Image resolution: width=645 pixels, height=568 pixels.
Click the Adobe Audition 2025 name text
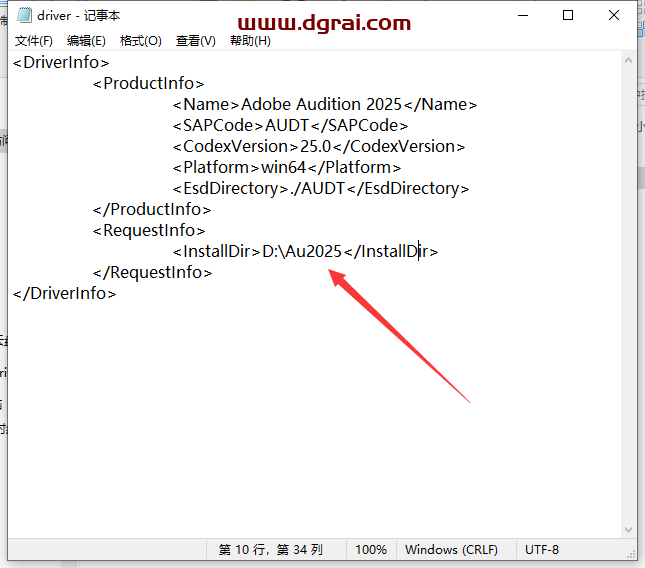(x=321, y=104)
